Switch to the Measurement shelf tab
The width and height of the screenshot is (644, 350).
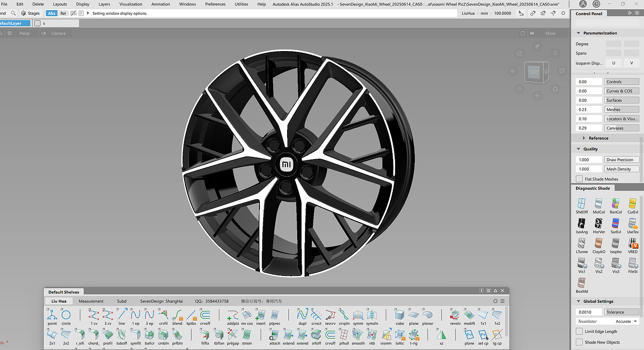pos(91,301)
